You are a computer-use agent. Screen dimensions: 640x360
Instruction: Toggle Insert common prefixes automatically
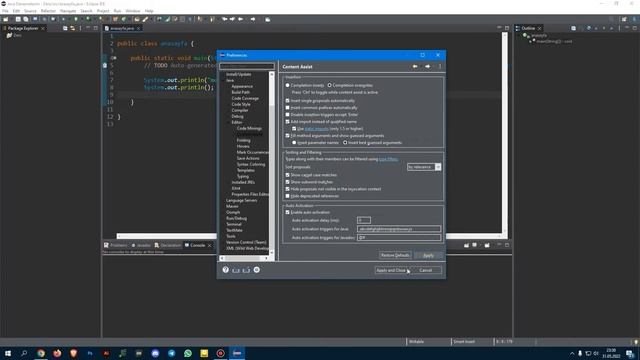[287, 108]
